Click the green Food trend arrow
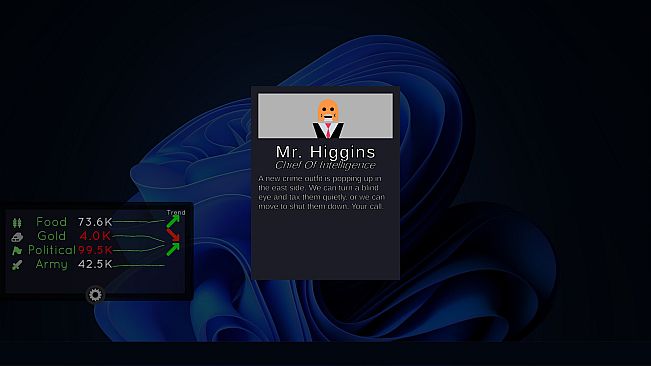Screen dimensions: 651x366 [x=173, y=222]
